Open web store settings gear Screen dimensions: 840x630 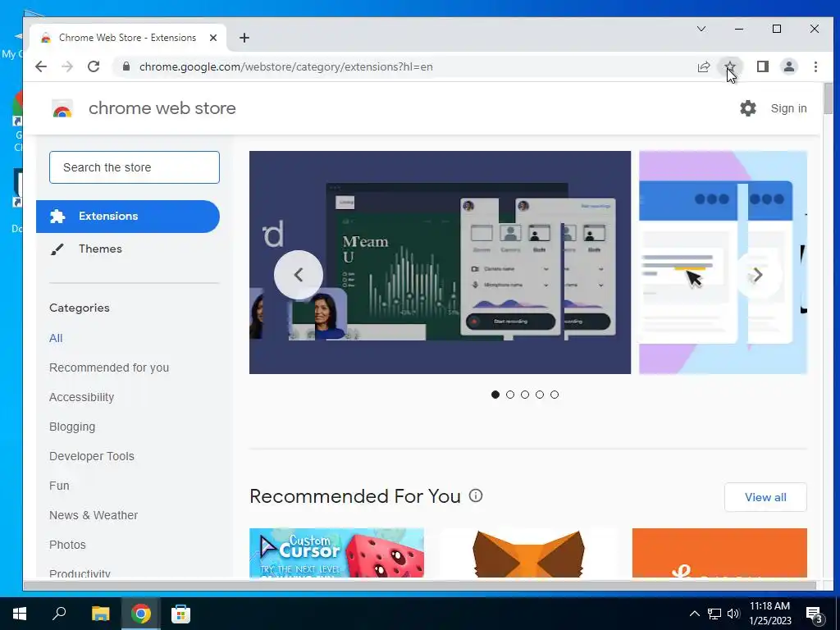pos(748,108)
